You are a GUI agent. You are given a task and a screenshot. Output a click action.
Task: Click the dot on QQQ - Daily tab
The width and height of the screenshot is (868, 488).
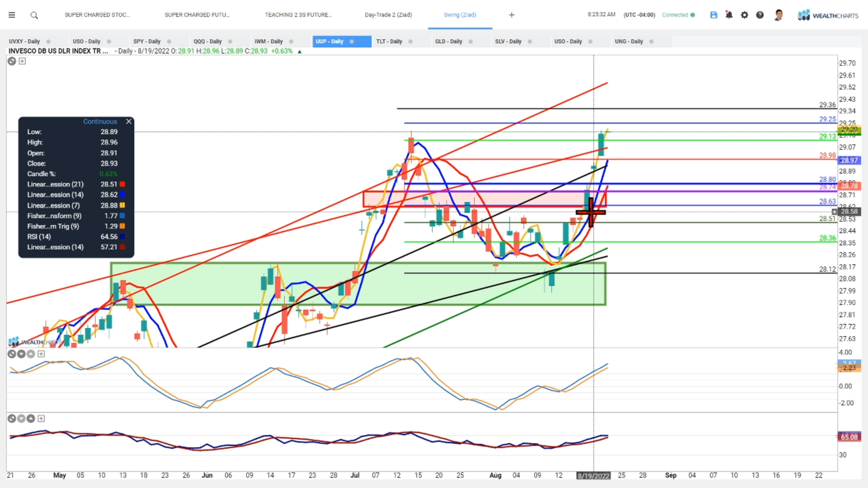pos(230,42)
